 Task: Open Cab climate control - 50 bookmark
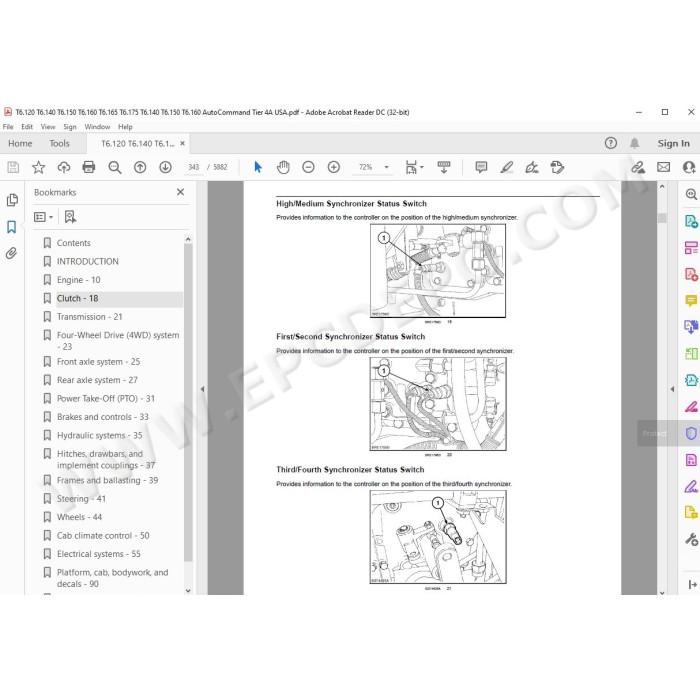tap(103, 535)
